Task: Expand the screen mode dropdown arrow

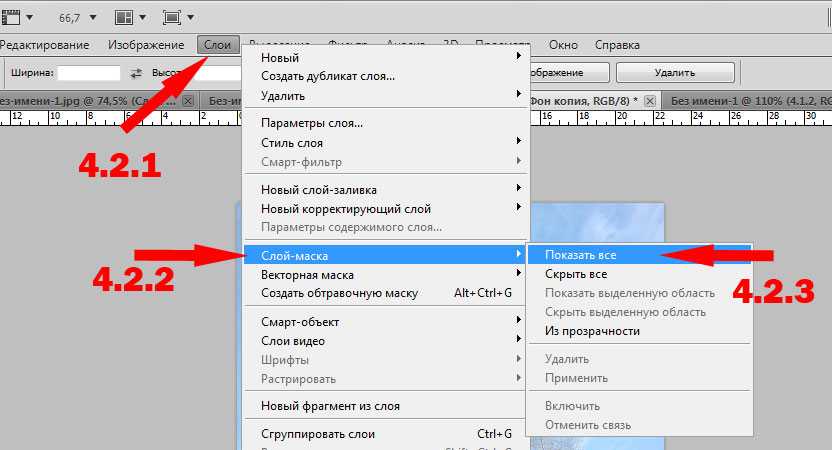Action: 190,18
